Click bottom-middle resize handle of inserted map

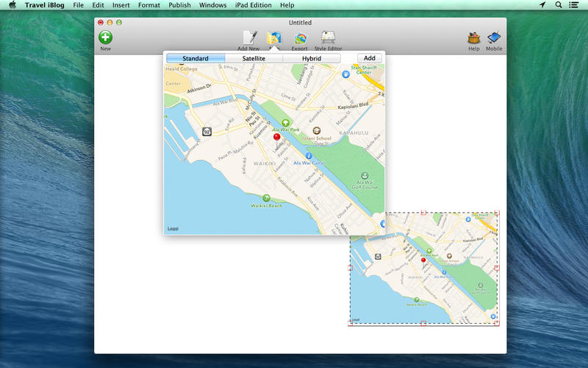pyautogui.click(x=423, y=323)
